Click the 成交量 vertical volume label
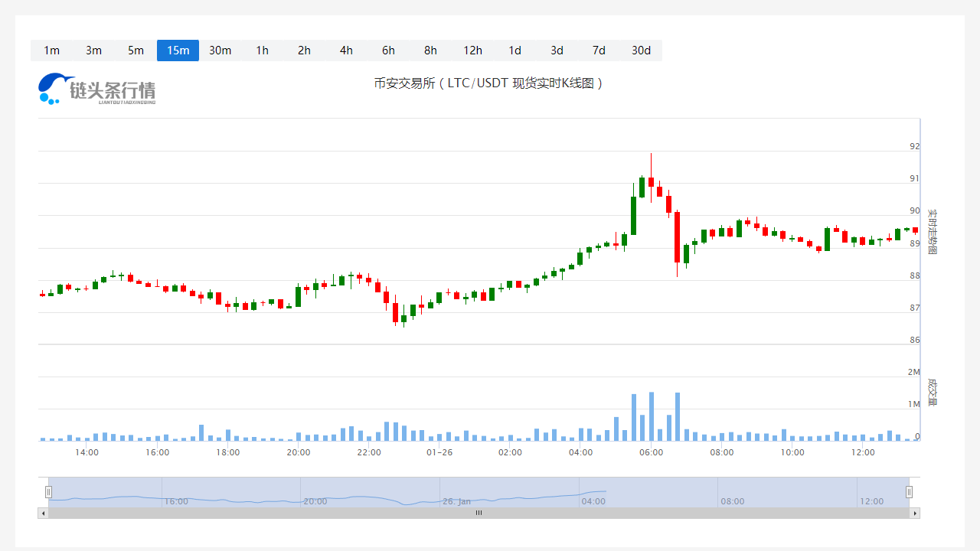This screenshot has width=980, height=551. [x=932, y=391]
